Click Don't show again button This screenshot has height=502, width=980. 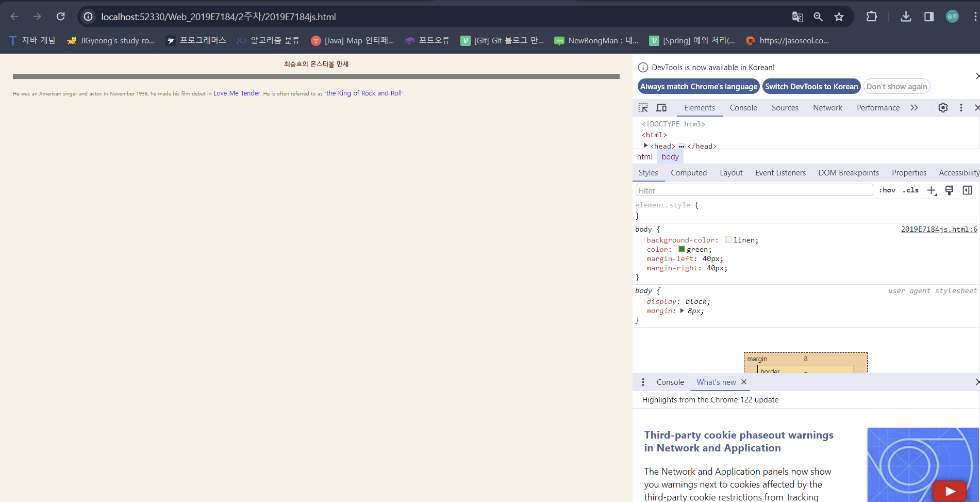point(896,87)
